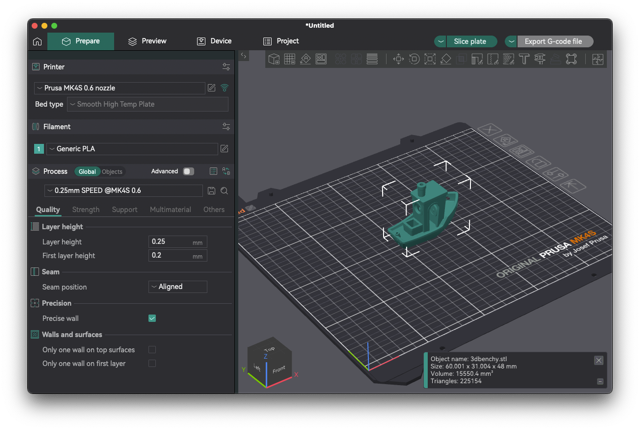
Task: Click the 3D view orientation cube
Action: (269, 361)
